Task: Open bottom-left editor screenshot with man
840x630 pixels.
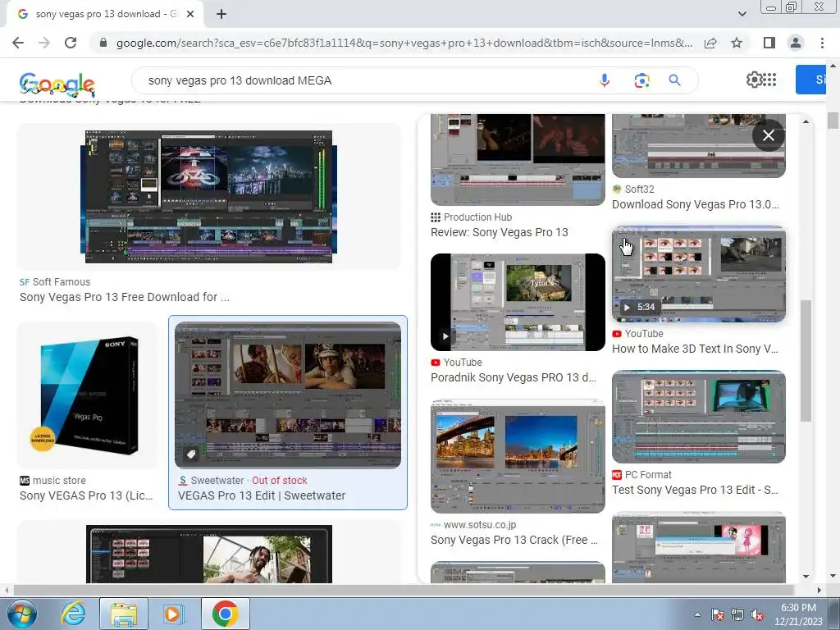Action: point(209,554)
